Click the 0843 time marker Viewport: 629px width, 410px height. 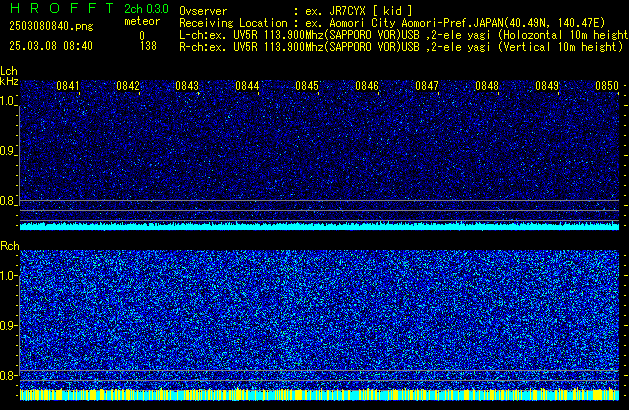click(x=187, y=86)
